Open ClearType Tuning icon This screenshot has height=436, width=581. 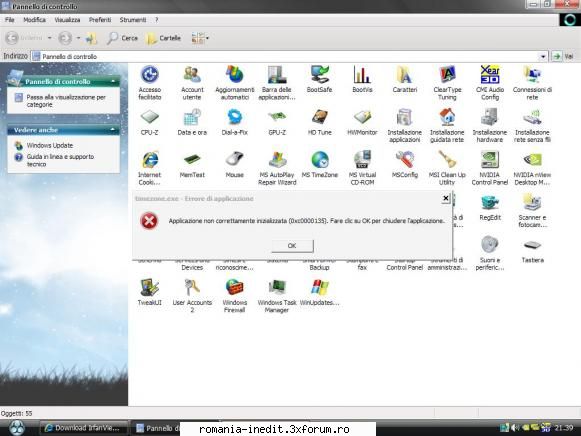click(x=447, y=83)
